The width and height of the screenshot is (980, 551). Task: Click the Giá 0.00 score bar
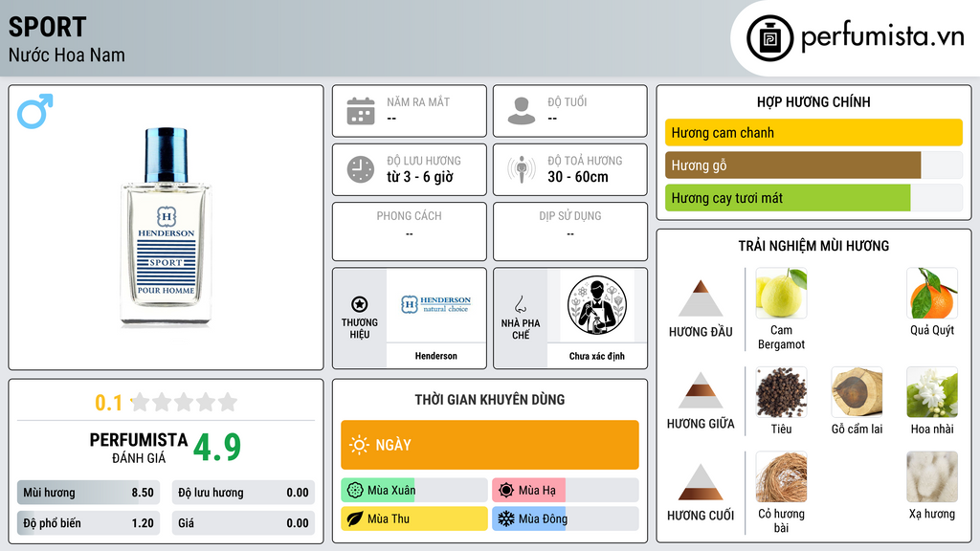point(243,523)
